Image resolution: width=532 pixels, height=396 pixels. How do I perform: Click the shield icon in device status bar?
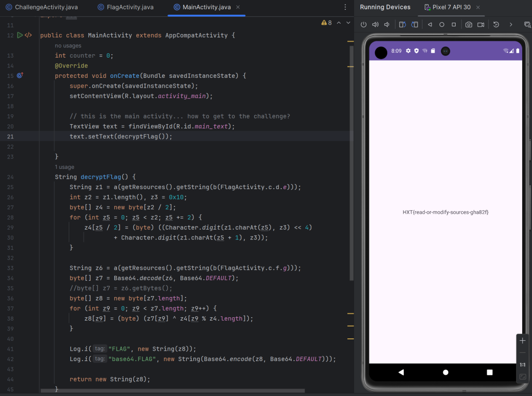(416, 51)
